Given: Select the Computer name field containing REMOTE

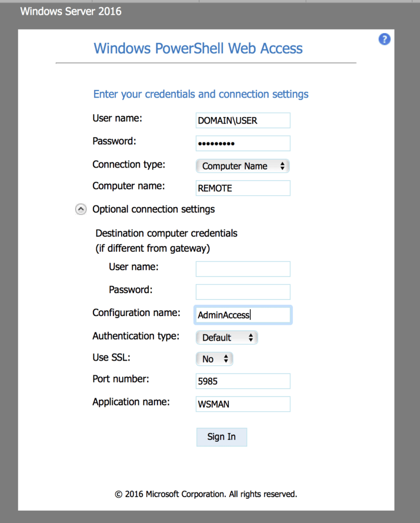Looking at the screenshot, I should click(243, 188).
